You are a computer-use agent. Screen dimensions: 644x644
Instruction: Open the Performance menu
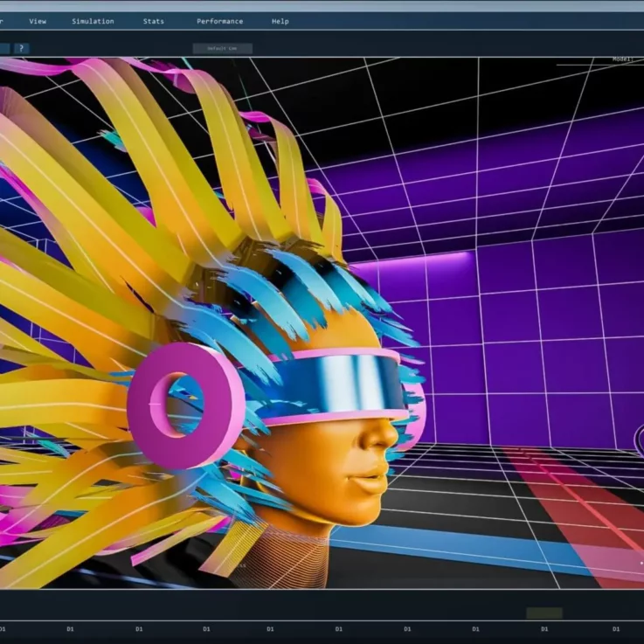219,21
